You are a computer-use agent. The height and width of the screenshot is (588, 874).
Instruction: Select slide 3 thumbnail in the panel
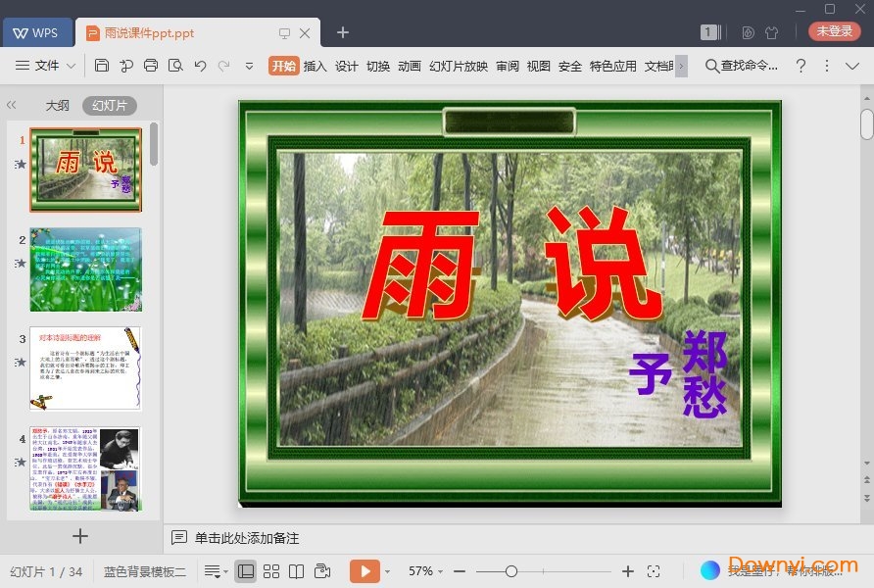tap(86, 367)
